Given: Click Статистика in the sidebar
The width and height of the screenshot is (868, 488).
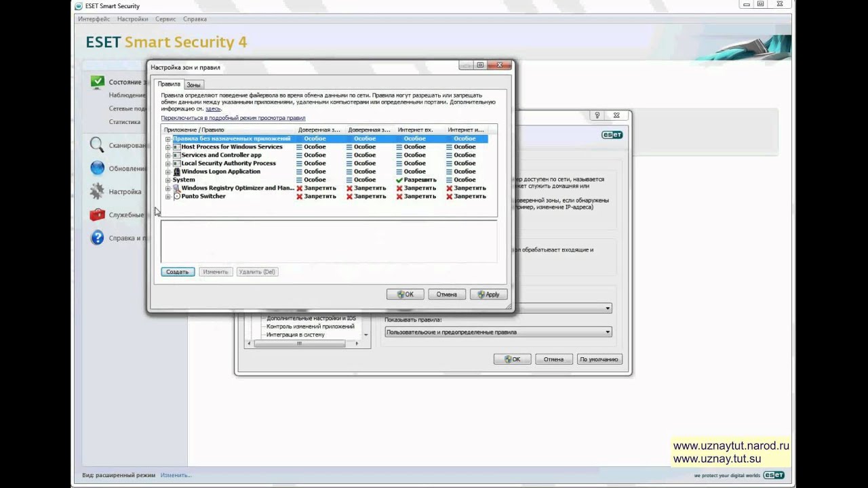Looking at the screenshot, I should pos(125,122).
